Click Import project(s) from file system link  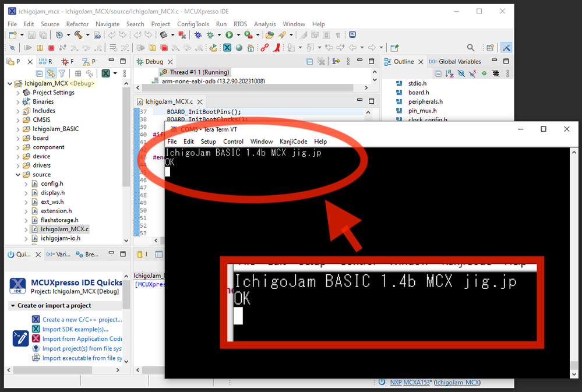82,348
